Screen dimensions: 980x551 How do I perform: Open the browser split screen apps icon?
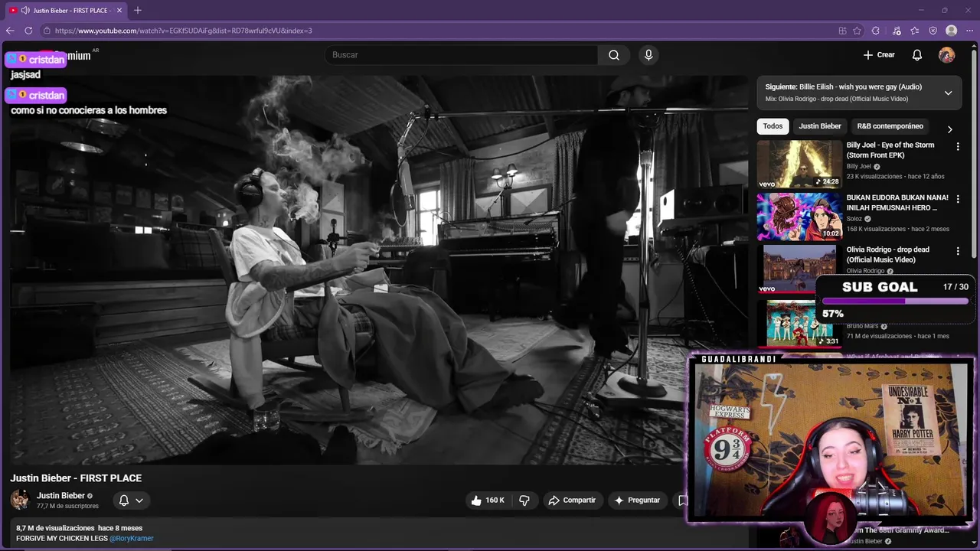[x=842, y=31]
